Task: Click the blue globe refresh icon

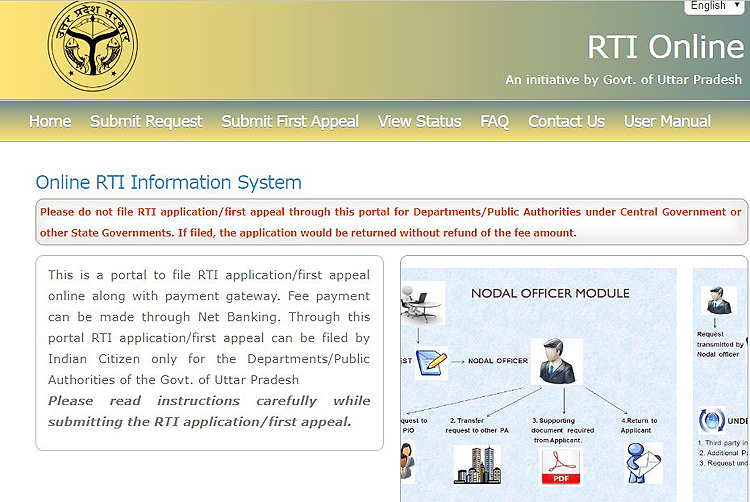Action: (712, 420)
